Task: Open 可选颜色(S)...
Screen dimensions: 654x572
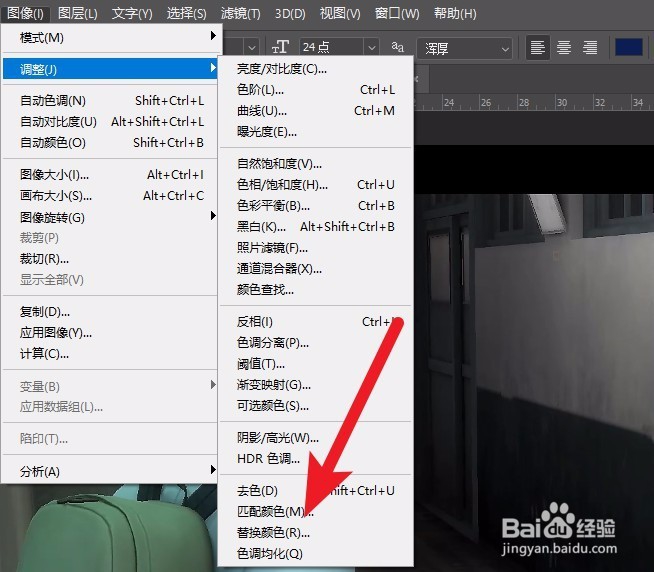Action: point(316,406)
